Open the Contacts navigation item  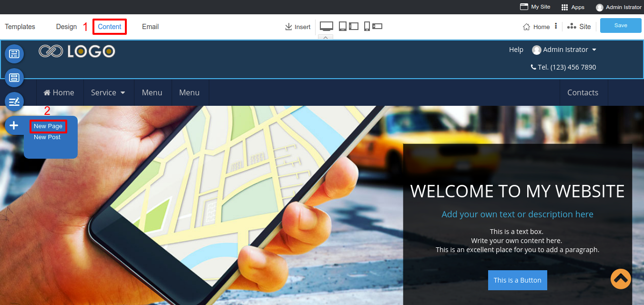click(583, 92)
